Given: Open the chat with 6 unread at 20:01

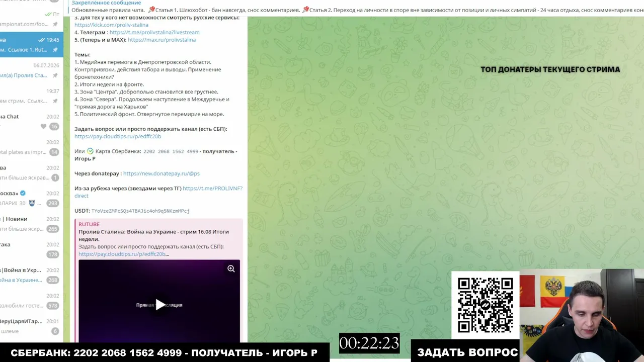Looking at the screenshot, I should tap(31, 326).
